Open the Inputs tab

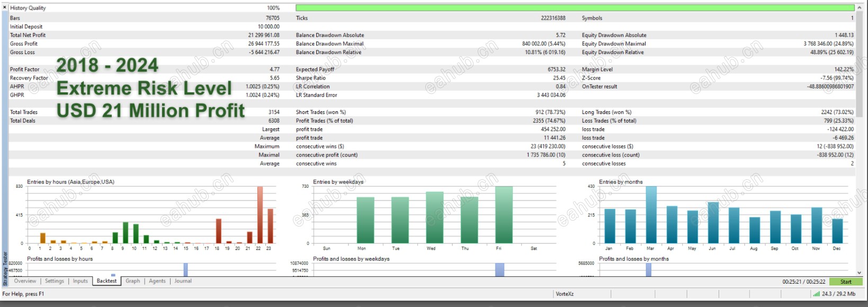click(80, 281)
